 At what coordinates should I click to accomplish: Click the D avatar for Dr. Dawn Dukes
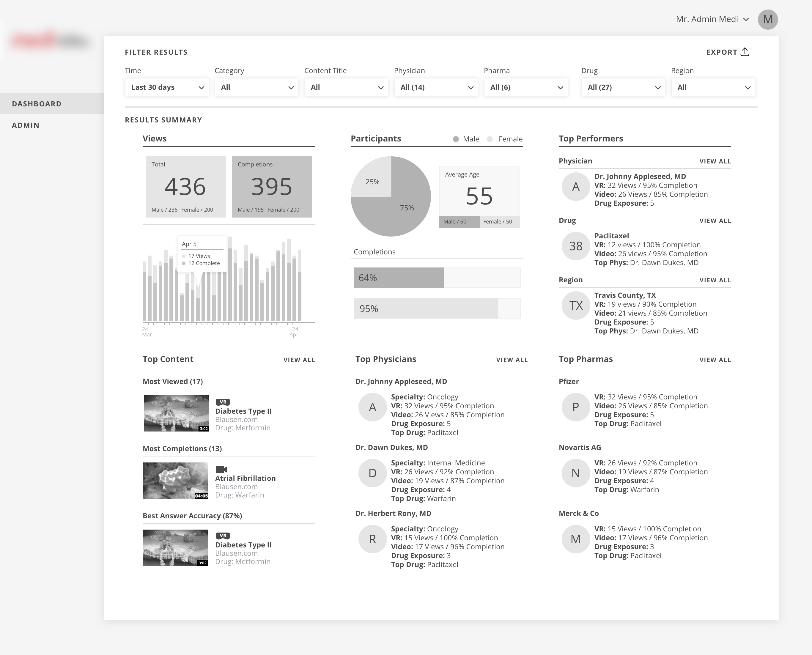click(x=372, y=473)
